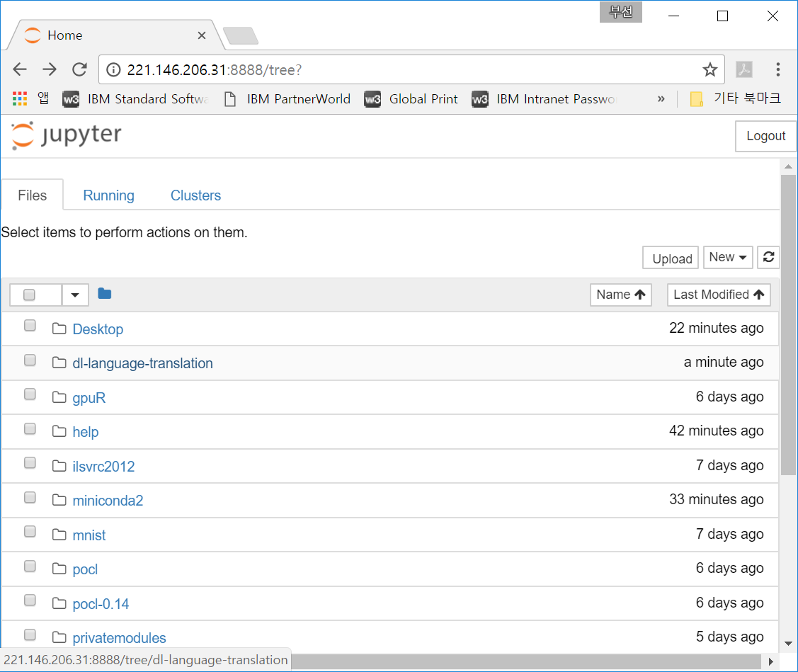Click the Upload button
This screenshot has height=672, width=798.
[670, 258]
